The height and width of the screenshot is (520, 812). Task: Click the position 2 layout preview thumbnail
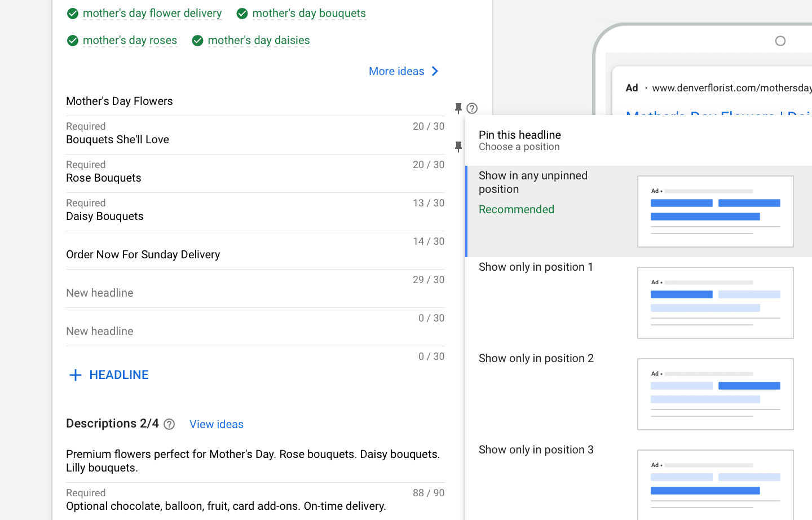point(715,394)
